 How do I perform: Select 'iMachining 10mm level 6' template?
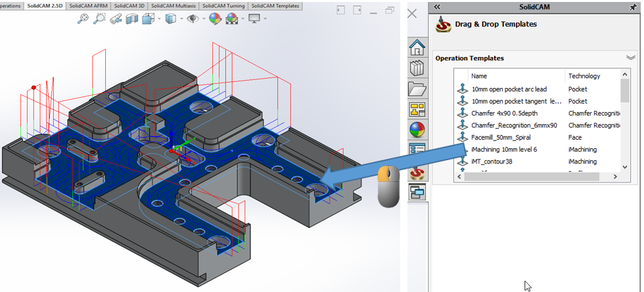[505, 150]
